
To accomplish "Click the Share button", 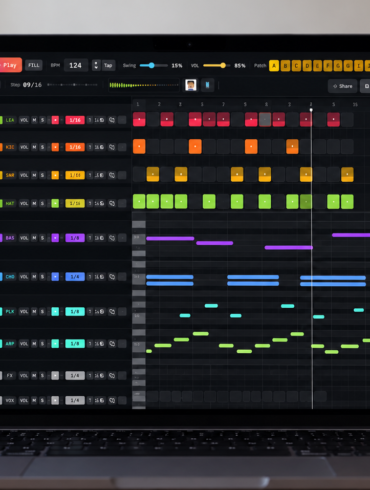I will point(343,86).
